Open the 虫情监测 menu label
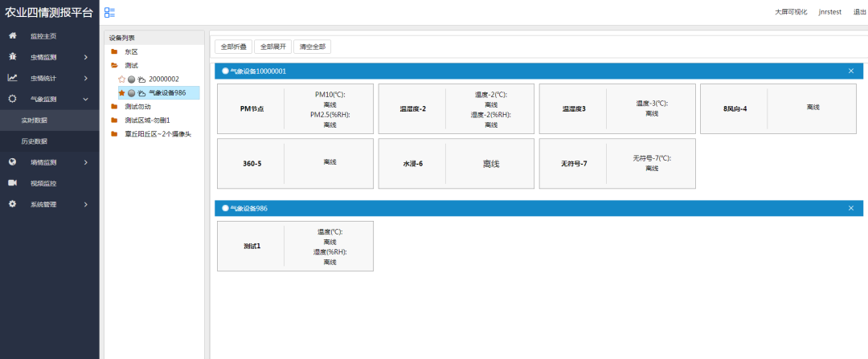The image size is (868, 359). pos(43,57)
